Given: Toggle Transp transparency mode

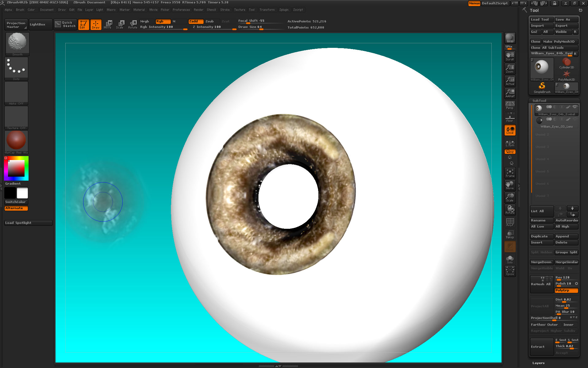Looking at the screenshot, I should (x=509, y=234).
